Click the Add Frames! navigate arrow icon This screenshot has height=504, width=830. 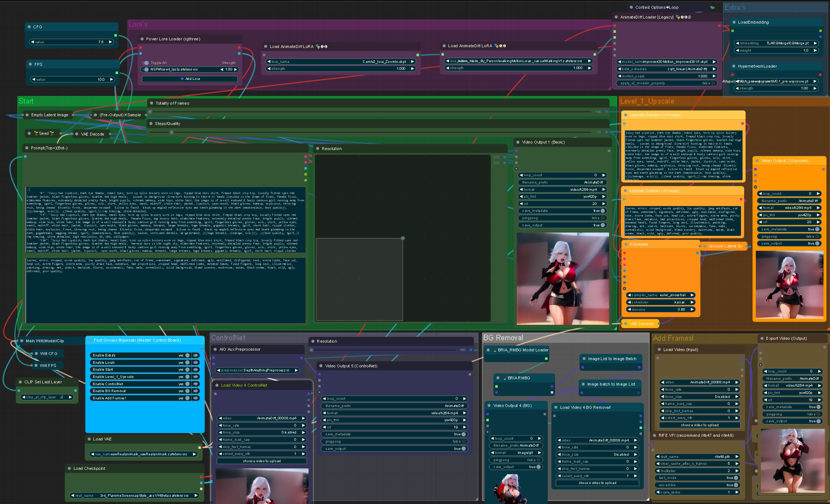tap(196, 398)
